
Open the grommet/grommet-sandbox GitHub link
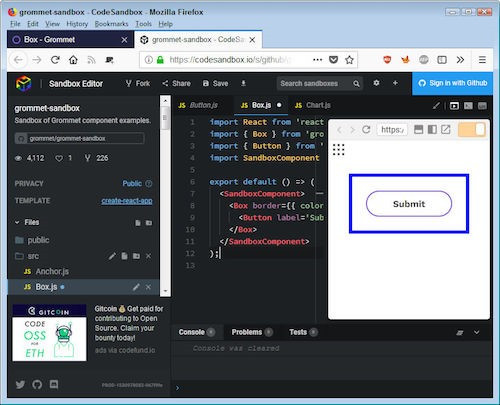(79, 138)
